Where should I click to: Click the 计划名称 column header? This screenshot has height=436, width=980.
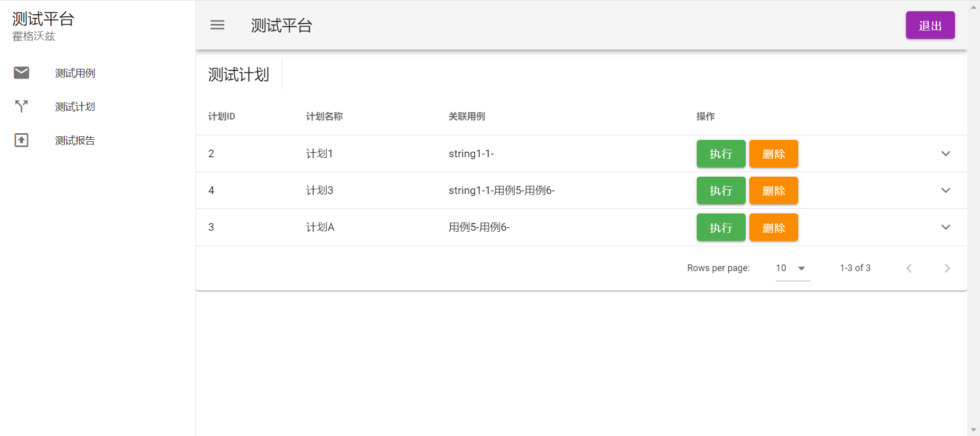(x=324, y=116)
